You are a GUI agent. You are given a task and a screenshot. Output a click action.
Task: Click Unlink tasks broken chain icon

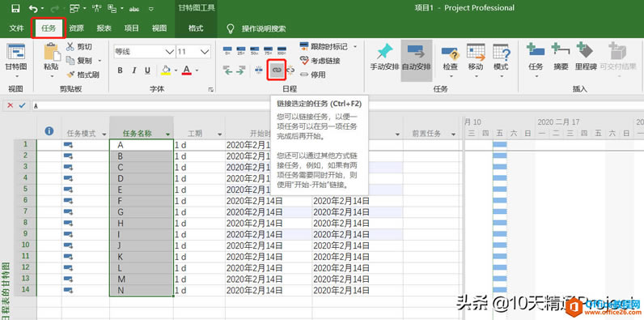pos(290,70)
